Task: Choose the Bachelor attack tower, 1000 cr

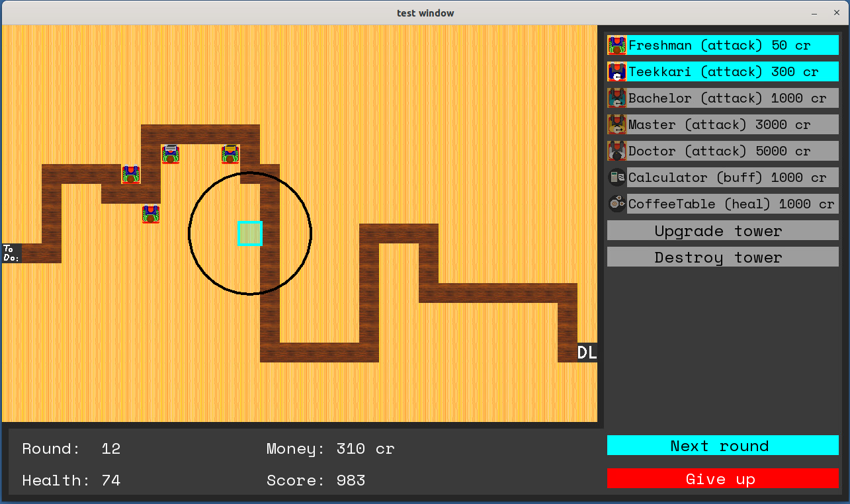Action: (x=723, y=98)
